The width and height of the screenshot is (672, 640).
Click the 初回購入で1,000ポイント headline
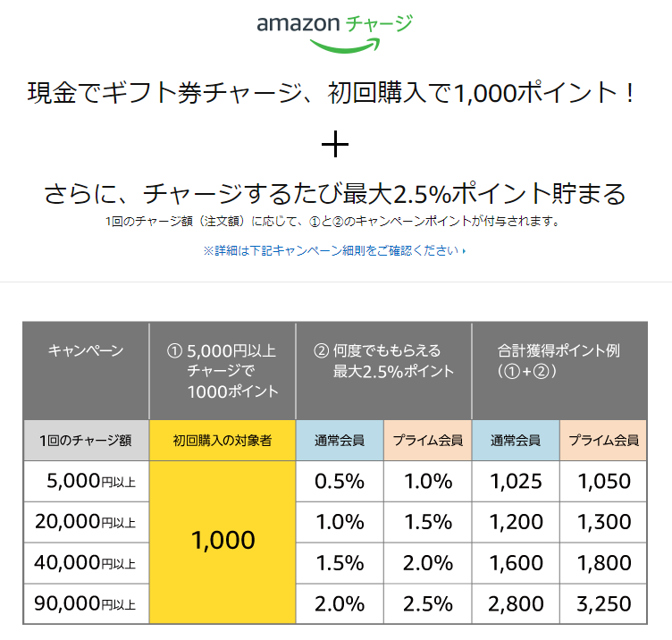point(335,92)
